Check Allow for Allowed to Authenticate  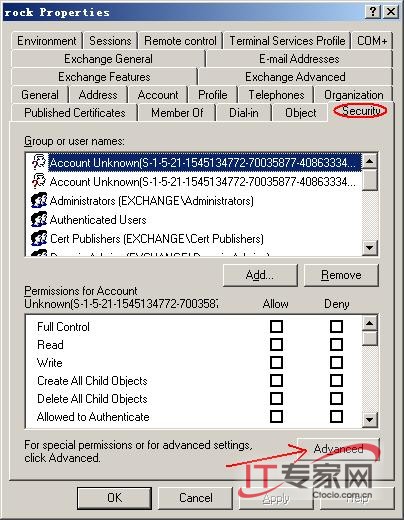pos(276,416)
